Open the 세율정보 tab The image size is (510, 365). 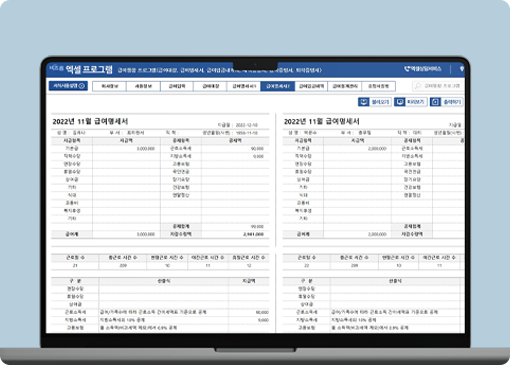(x=143, y=86)
